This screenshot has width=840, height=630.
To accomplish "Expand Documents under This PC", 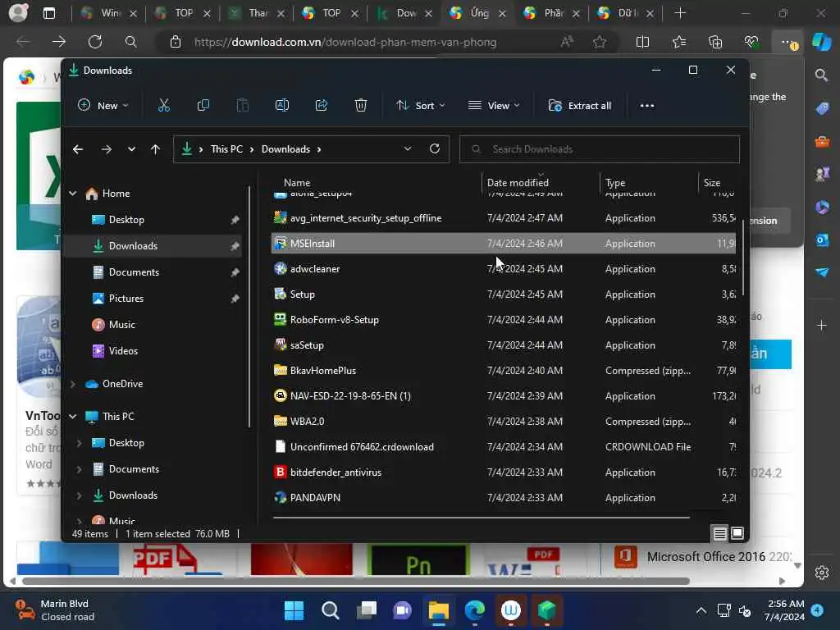I will pyautogui.click(x=80, y=469).
